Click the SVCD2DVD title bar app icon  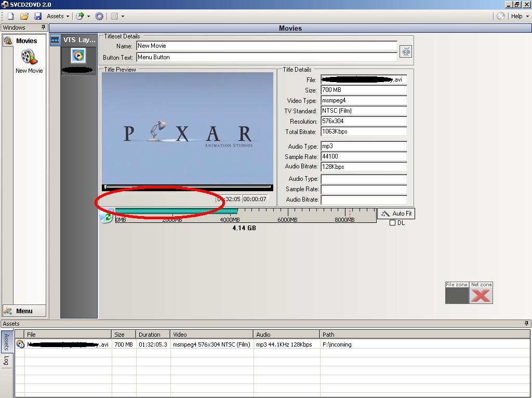coord(5,4)
